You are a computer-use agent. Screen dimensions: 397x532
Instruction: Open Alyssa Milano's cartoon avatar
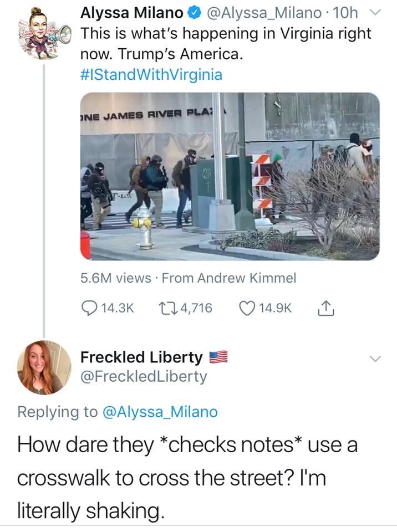click(44, 33)
